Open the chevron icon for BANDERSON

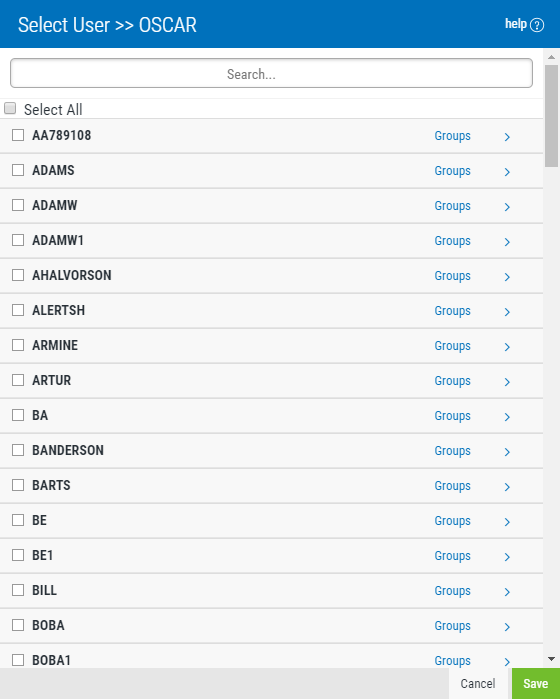click(507, 452)
